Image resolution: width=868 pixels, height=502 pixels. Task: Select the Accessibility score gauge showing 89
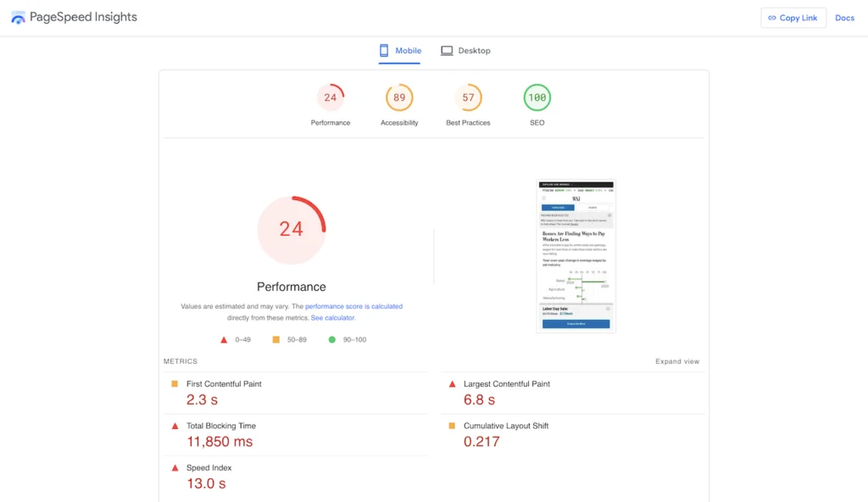click(x=399, y=98)
